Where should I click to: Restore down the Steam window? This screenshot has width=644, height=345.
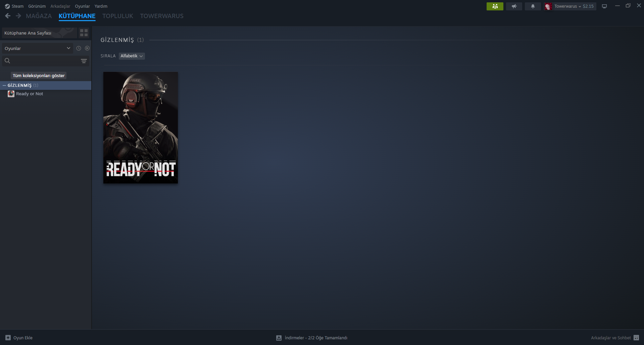pos(628,6)
